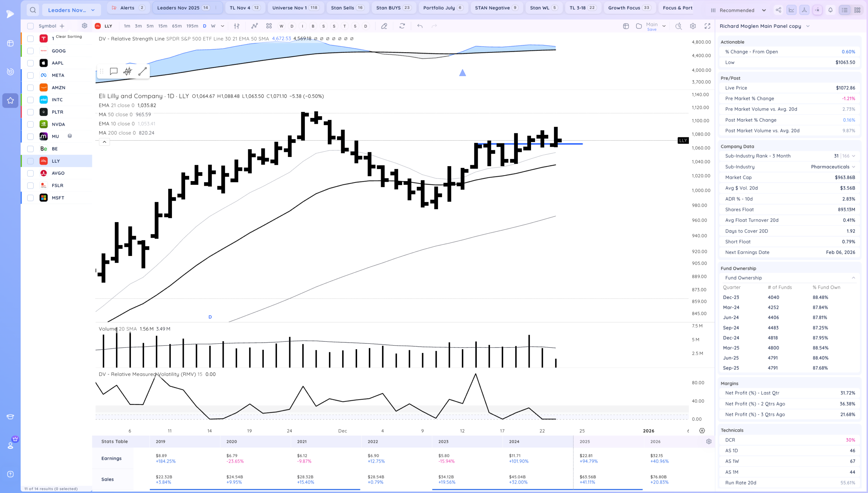Select the 65m timeframe button
The image size is (868, 493).
click(177, 26)
